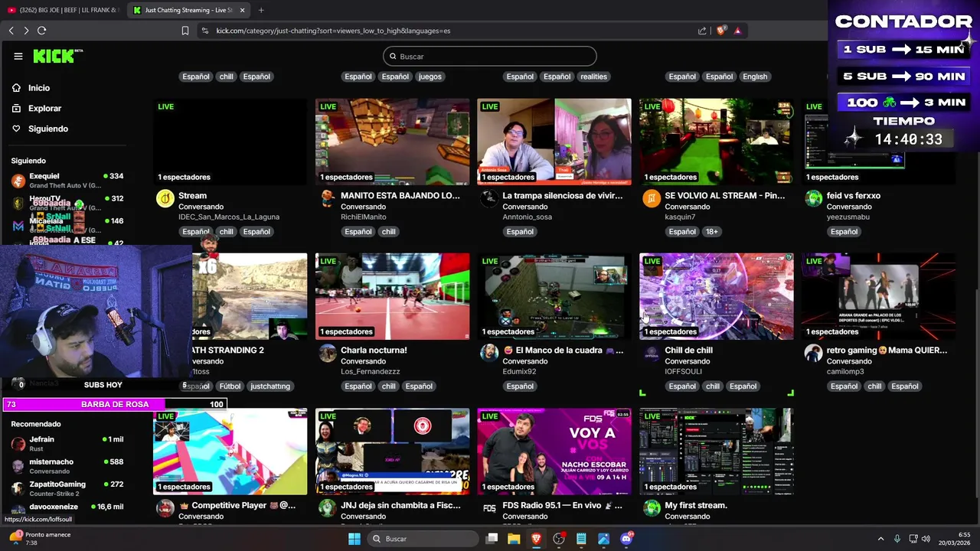Open Charla nocturna stream thumbnail
Screen dimensions: 980x551
(393, 296)
